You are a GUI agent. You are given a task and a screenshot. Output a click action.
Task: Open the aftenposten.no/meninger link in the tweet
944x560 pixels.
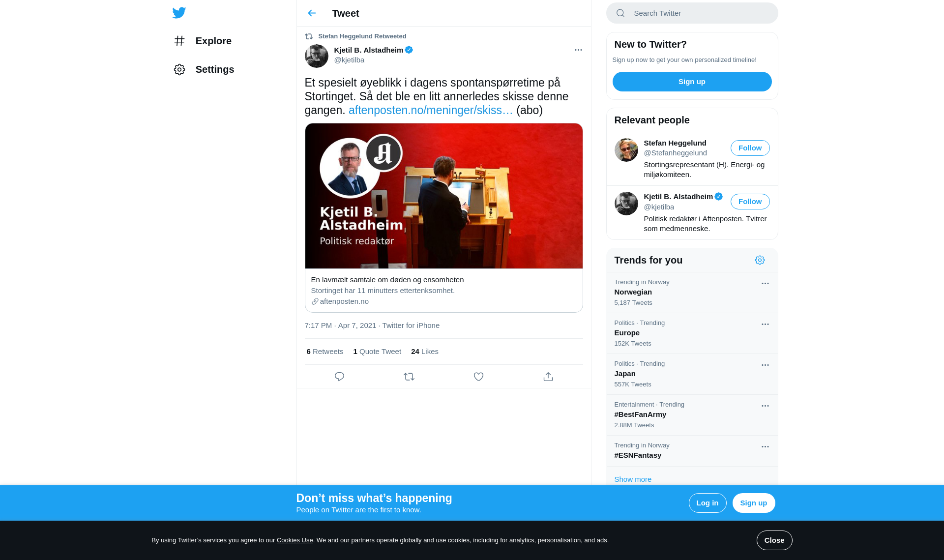pyautogui.click(x=430, y=110)
